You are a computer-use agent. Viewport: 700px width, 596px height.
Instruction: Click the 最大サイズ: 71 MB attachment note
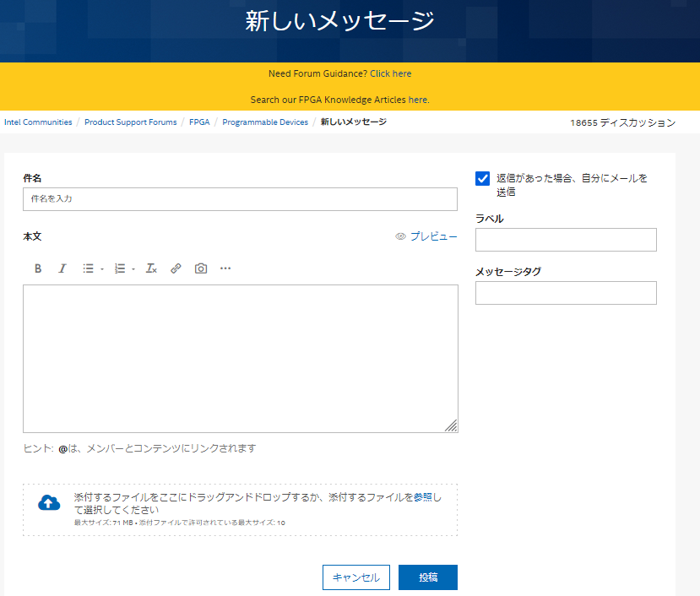tap(180, 523)
